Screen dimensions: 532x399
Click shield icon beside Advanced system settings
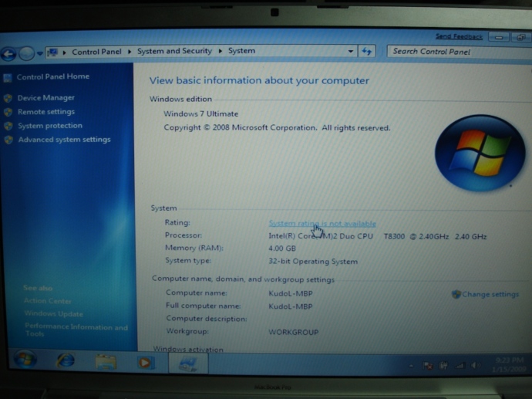8,140
